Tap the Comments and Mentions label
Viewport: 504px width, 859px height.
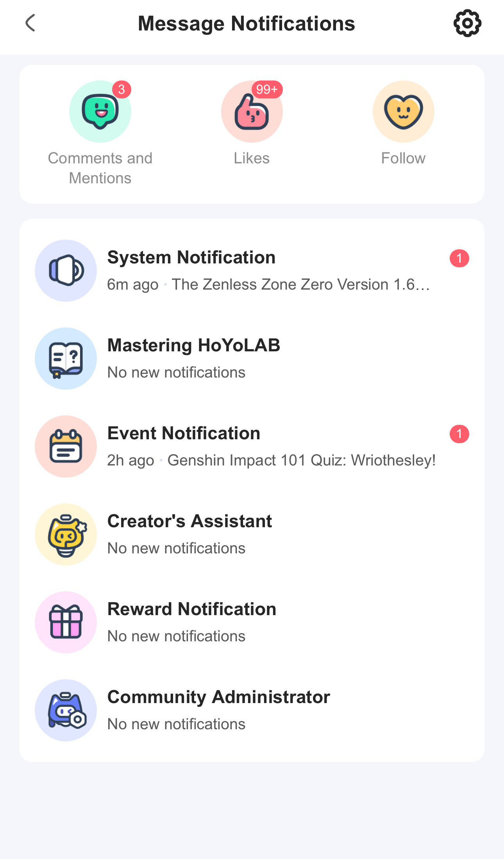tap(100, 168)
